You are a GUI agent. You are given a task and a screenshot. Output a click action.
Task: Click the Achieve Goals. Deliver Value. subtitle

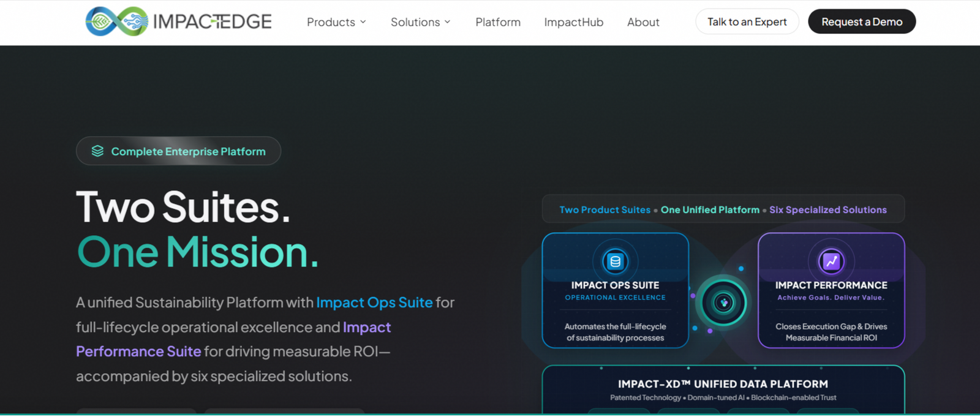[831, 298]
